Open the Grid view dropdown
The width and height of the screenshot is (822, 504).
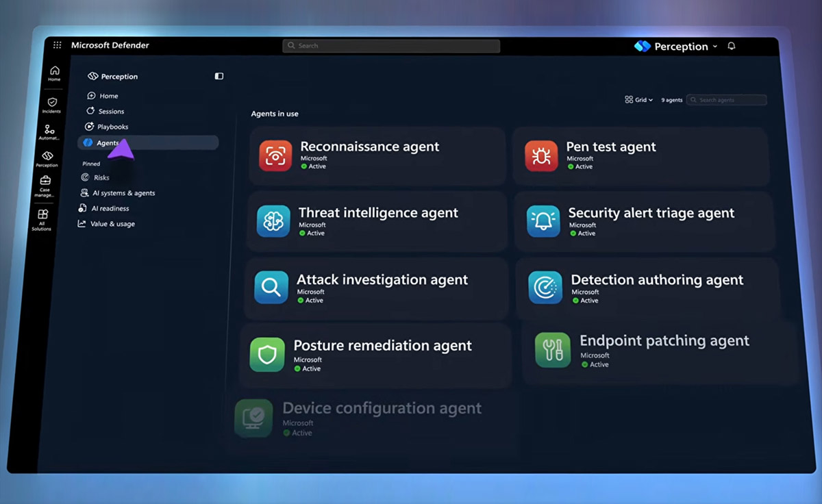[x=639, y=100]
